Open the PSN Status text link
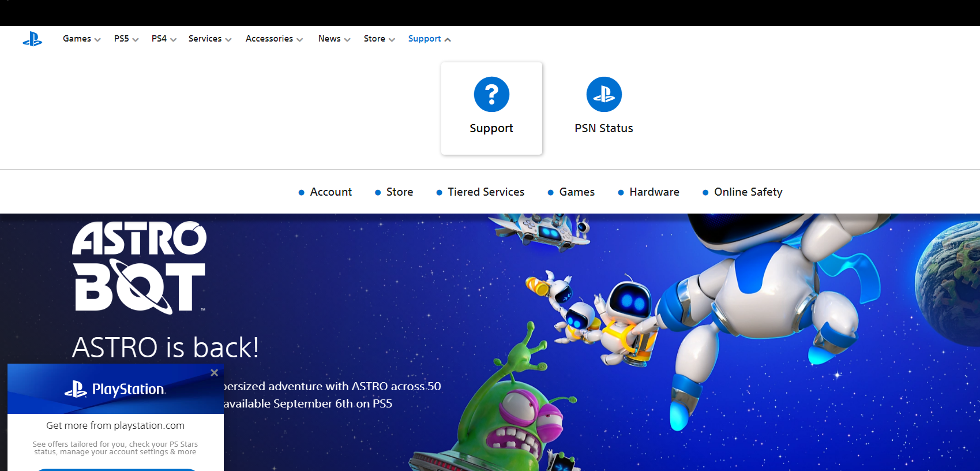The image size is (980, 471). coord(604,128)
